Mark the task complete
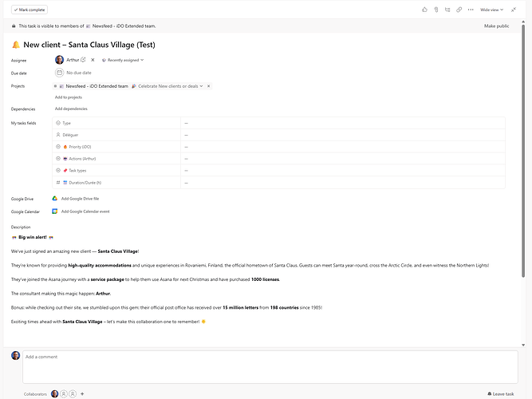 [30, 10]
